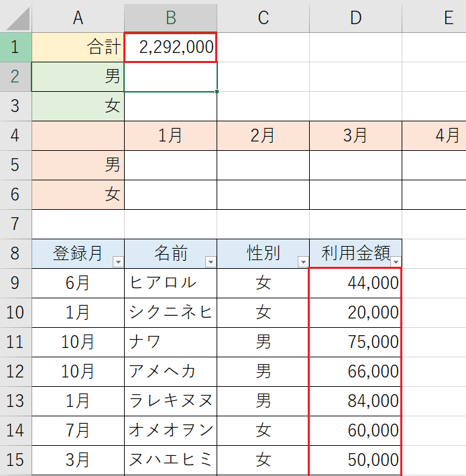Screen dimensions: 466x476
Task: Click the amount 50,000
Action: tap(355, 460)
